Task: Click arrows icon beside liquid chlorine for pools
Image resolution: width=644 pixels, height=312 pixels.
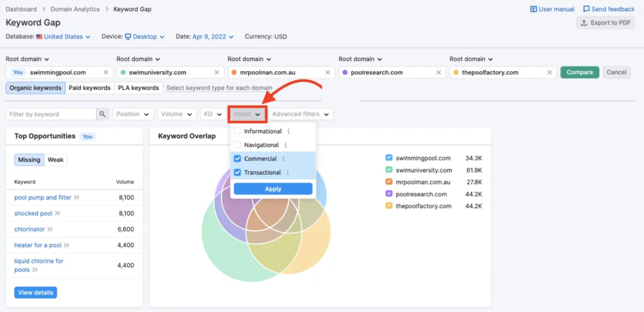Action: pos(35,270)
